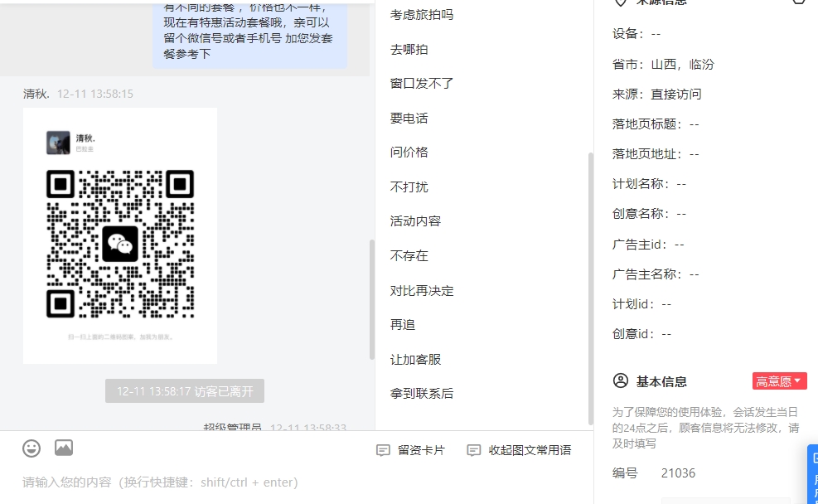The image size is (818, 504).
Task: Select quick phrase 让加客服
Action: 415,360
